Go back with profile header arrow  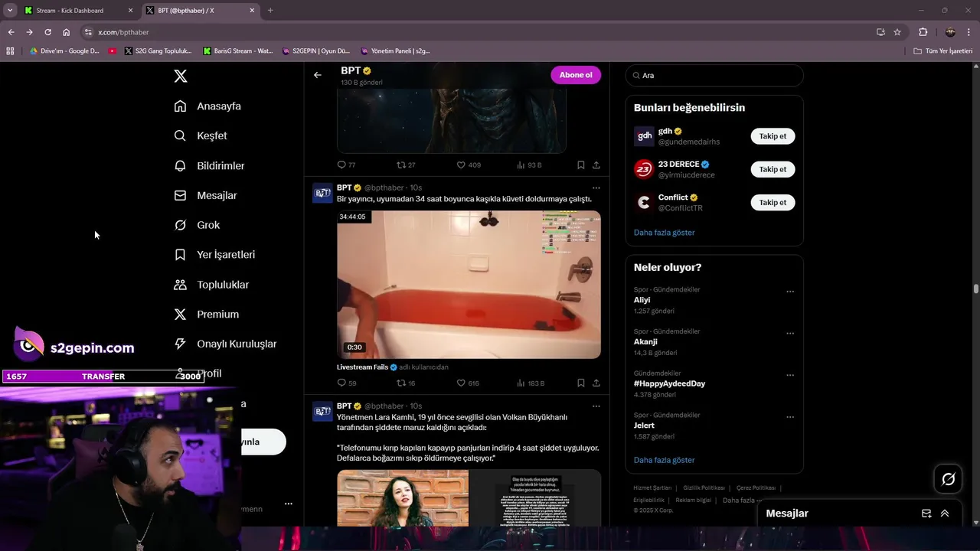pos(318,75)
